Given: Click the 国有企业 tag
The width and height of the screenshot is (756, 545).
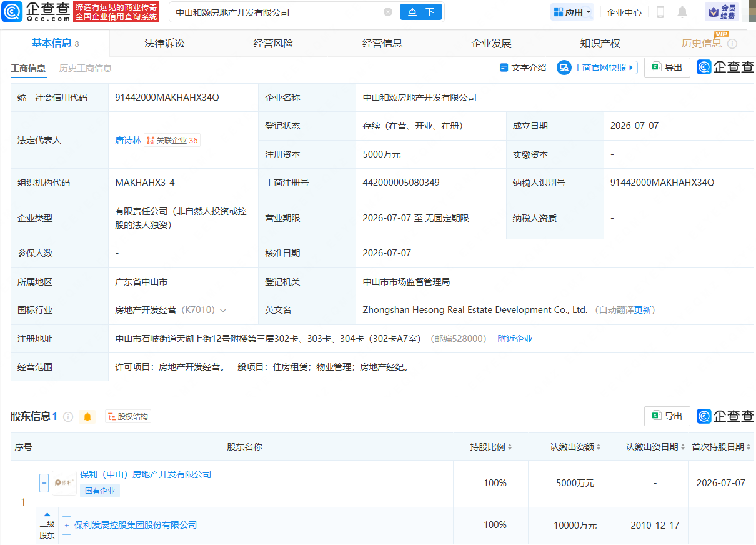Looking at the screenshot, I should point(100,491).
